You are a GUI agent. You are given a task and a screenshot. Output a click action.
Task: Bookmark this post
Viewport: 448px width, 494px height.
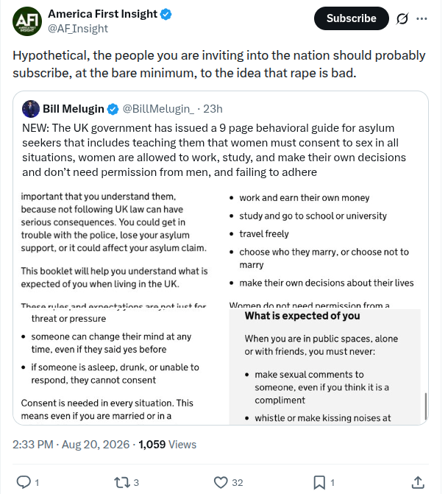319,482
